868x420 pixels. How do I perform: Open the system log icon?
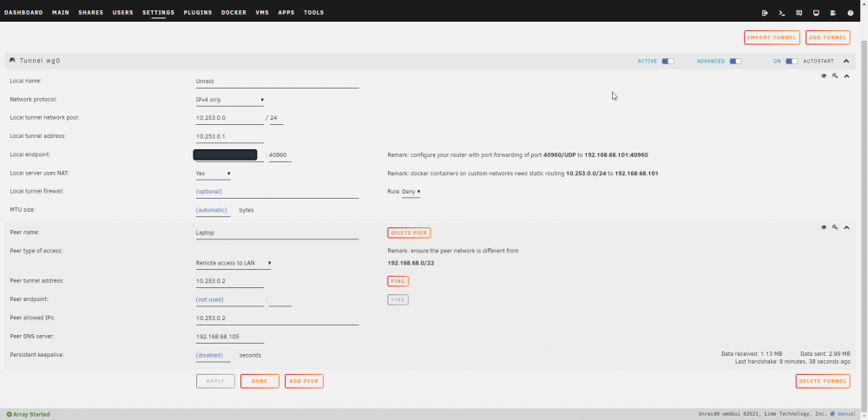click(x=832, y=13)
